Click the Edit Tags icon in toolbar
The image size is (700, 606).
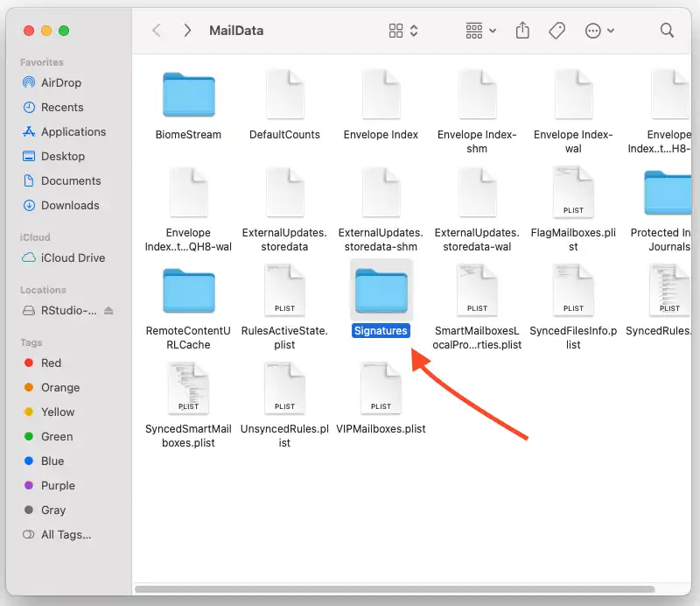pyautogui.click(x=556, y=31)
